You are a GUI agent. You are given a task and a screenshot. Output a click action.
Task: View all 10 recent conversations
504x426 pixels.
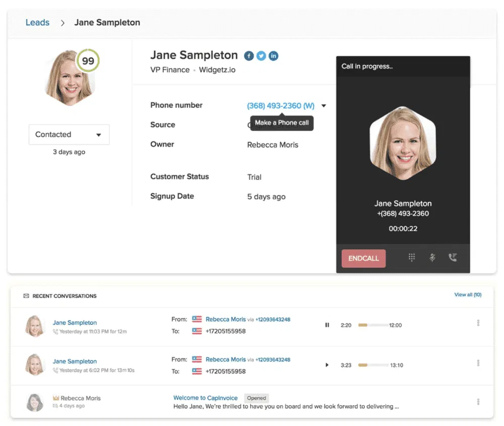[468, 295]
